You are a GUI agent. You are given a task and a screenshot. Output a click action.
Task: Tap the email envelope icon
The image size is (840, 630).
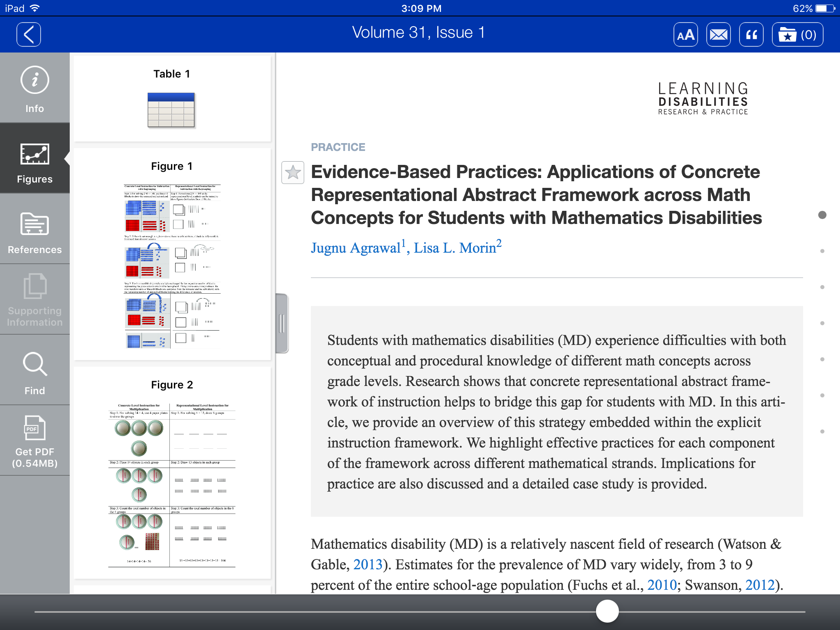[718, 34]
